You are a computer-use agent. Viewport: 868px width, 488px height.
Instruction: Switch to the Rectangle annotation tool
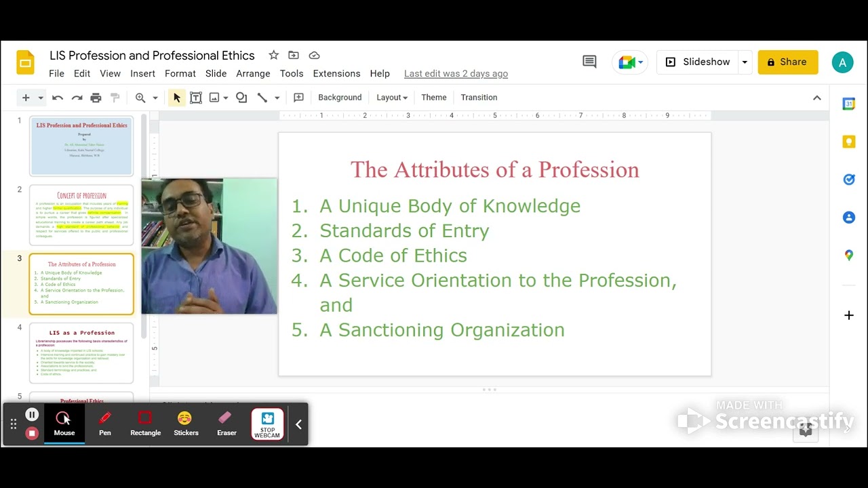pyautogui.click(x=145, y=424)
